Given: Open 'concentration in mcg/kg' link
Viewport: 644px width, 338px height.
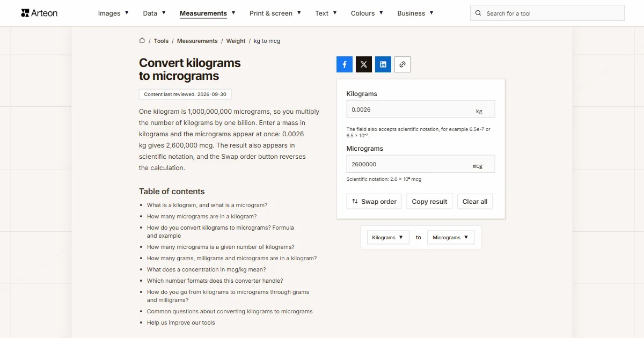Looking at the screenshot, I should click(x=207, y=270).
